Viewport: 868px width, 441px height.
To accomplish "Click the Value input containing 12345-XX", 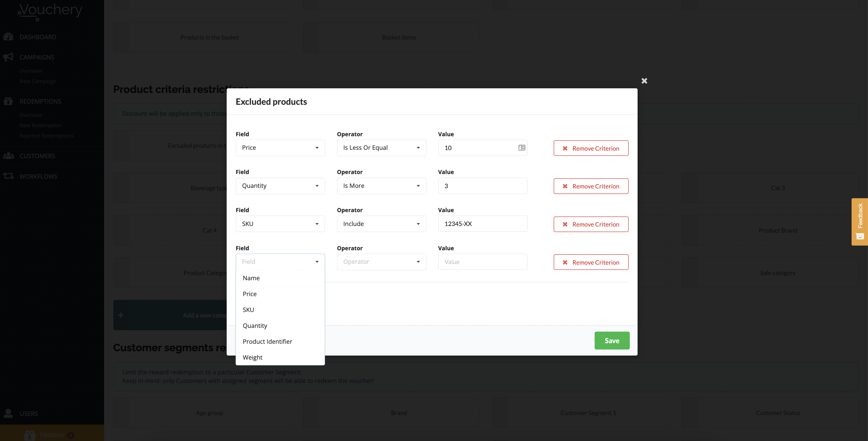I will (x=482, y=224).
